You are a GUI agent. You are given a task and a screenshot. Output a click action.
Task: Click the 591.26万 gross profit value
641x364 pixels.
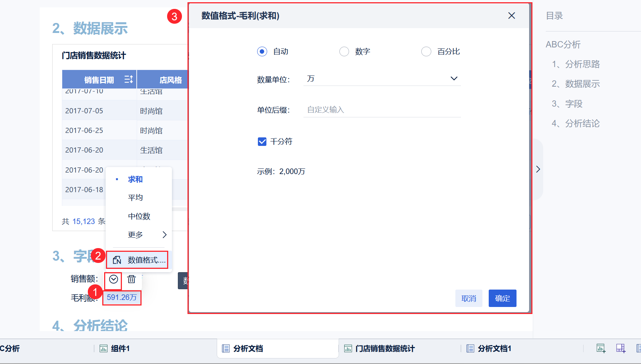coord(122,297)
